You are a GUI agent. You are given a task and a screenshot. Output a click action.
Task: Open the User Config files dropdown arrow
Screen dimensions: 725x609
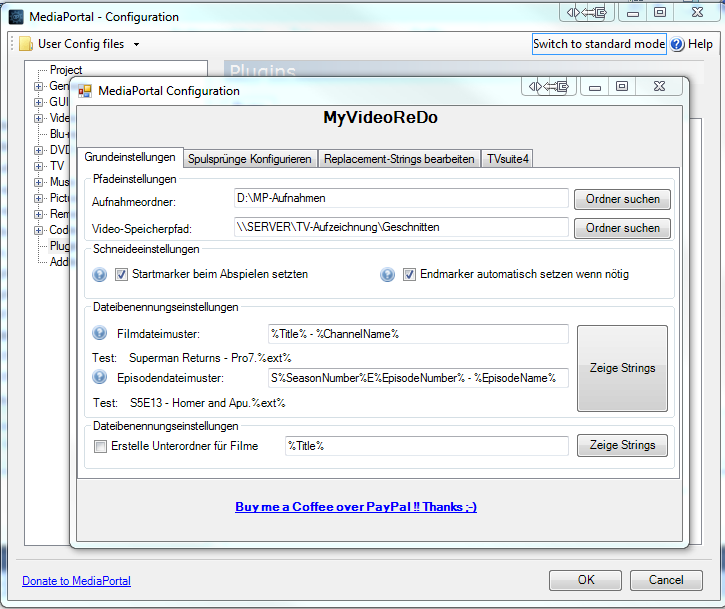pyautogui.click(x=136, y=44)
